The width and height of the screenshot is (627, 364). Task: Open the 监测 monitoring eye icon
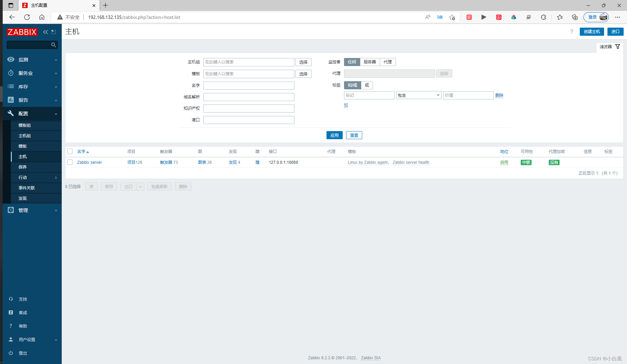[11, 59]
